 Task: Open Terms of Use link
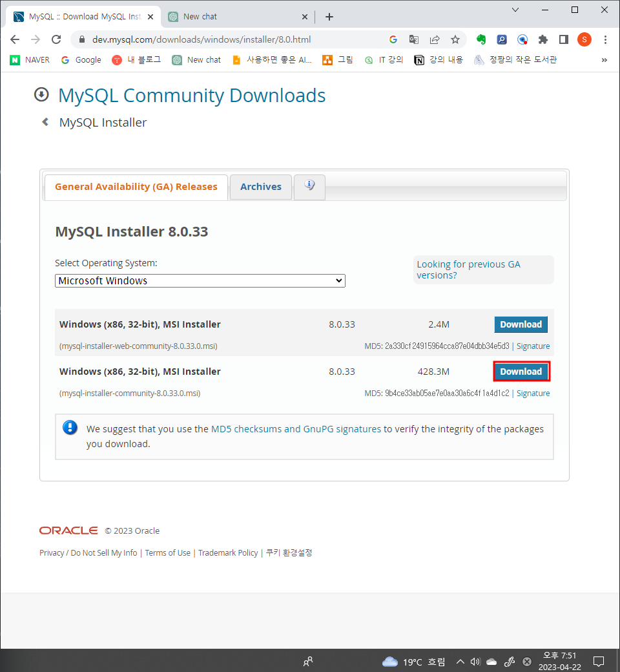[167, 553]
